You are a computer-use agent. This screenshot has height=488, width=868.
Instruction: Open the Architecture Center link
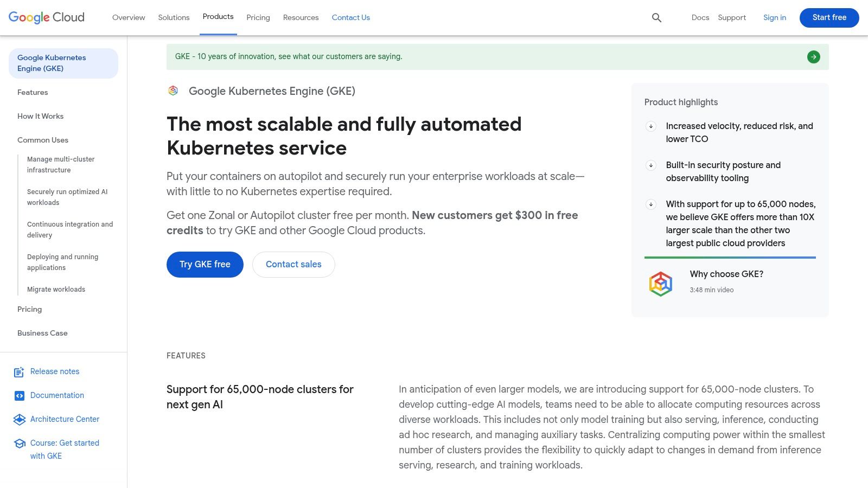point(65,419)
